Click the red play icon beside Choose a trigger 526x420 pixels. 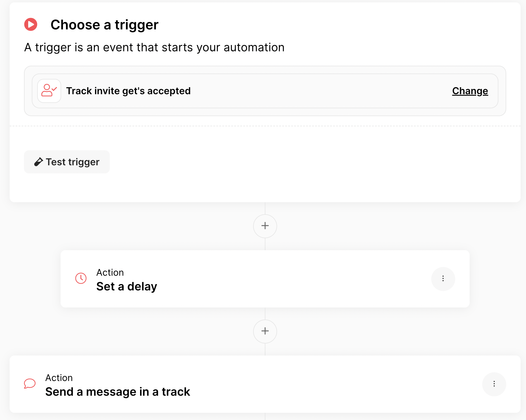[31, 25]
